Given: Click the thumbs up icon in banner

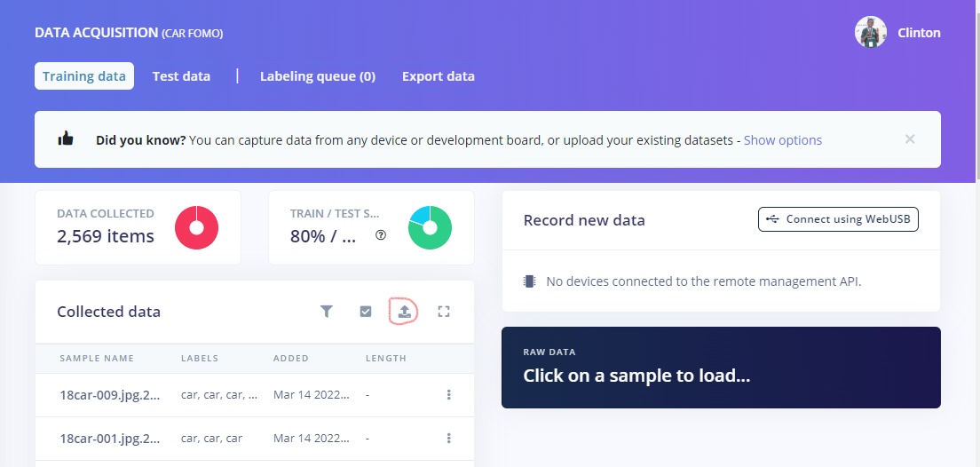Looking at the screenshot, I should click(66, 139).
